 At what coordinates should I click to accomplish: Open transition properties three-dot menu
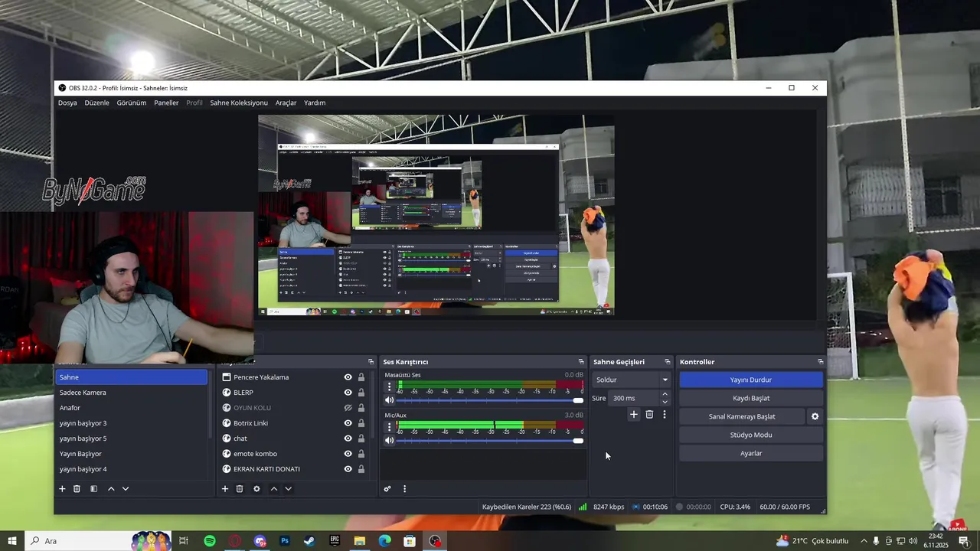coord(664,415)
